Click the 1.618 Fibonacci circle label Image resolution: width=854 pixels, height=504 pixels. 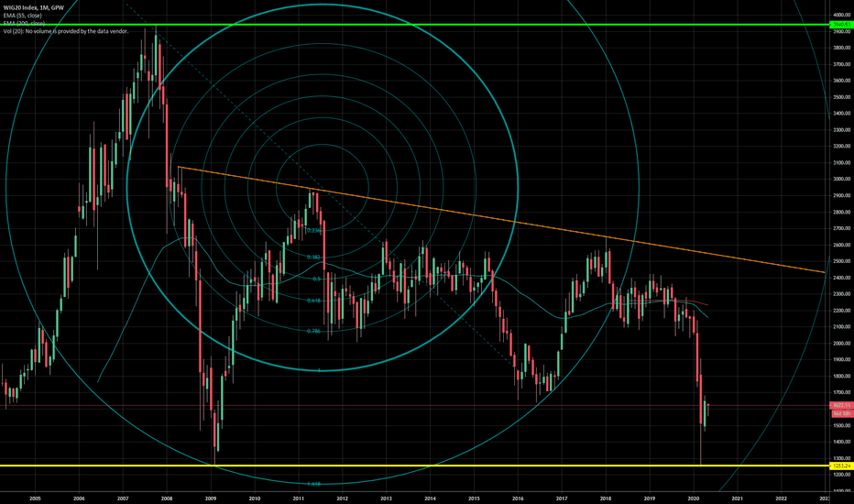click(x=313, y=484)
